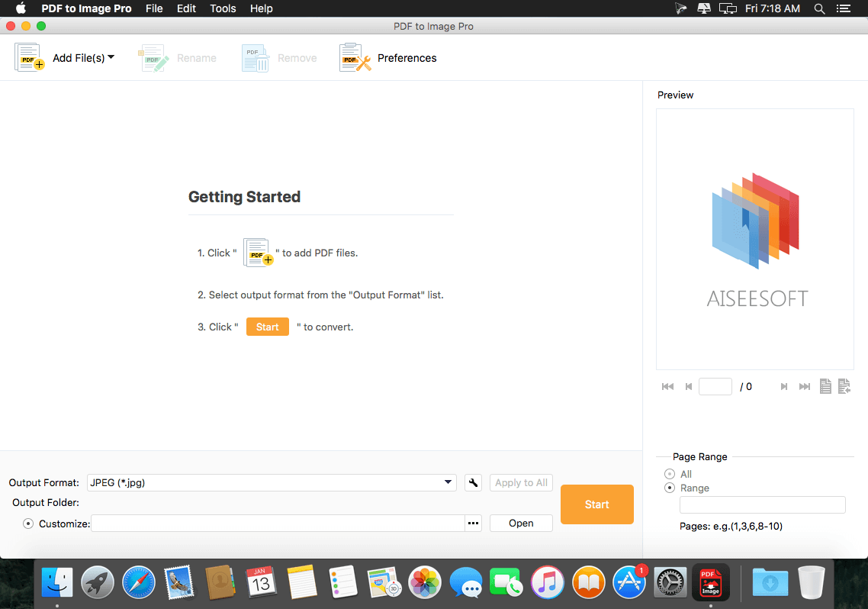Click the menu bar clock Fri 7:18 AM

click(x=772, y=8)
